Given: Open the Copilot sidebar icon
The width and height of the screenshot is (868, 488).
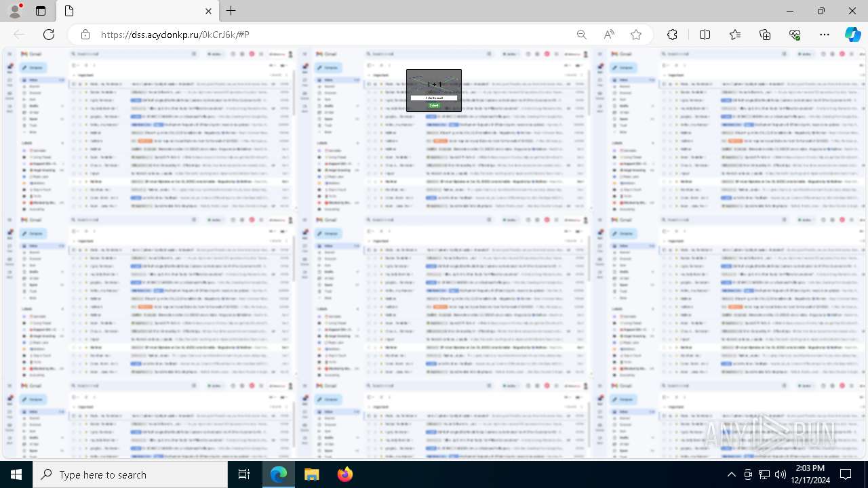Looking at the screenshot, I should point(852,35).
